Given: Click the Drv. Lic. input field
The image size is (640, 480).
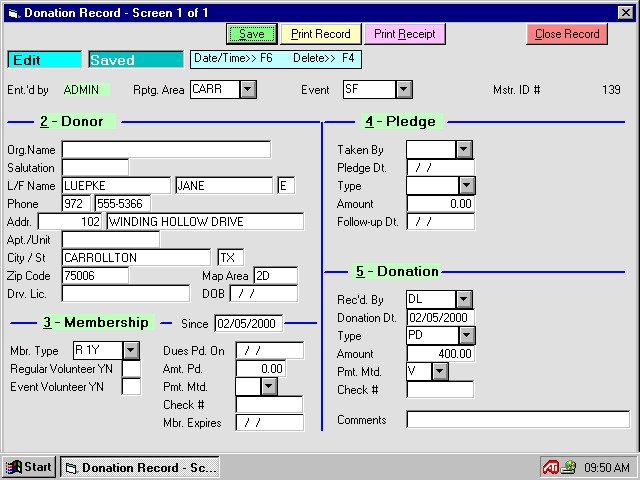Looking at the screenshot, I should [126, 293].
